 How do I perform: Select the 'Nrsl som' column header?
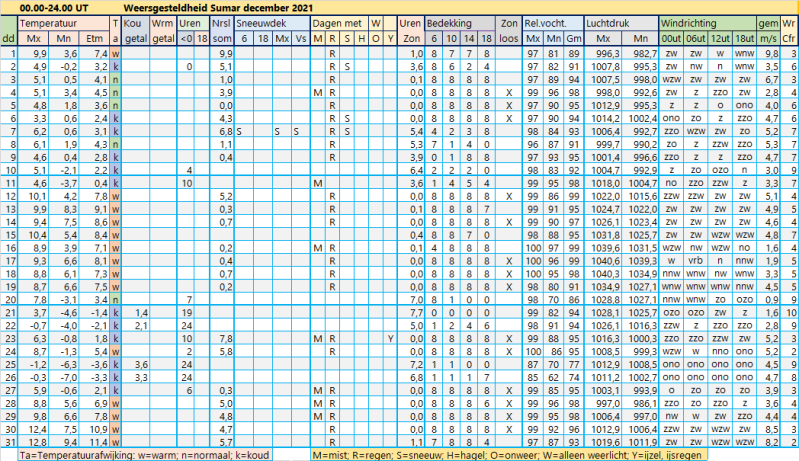(223, 29)
